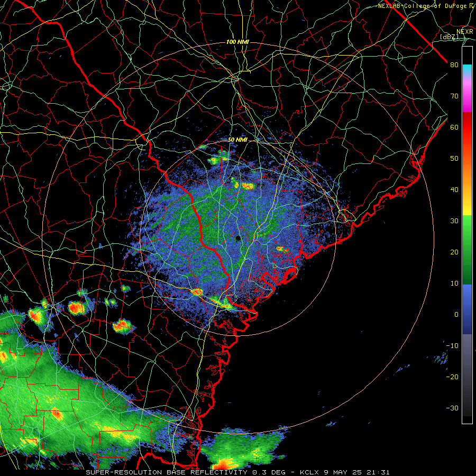
Task: Click the -10 value on the dBZ scale
Action: coord(452,346)
